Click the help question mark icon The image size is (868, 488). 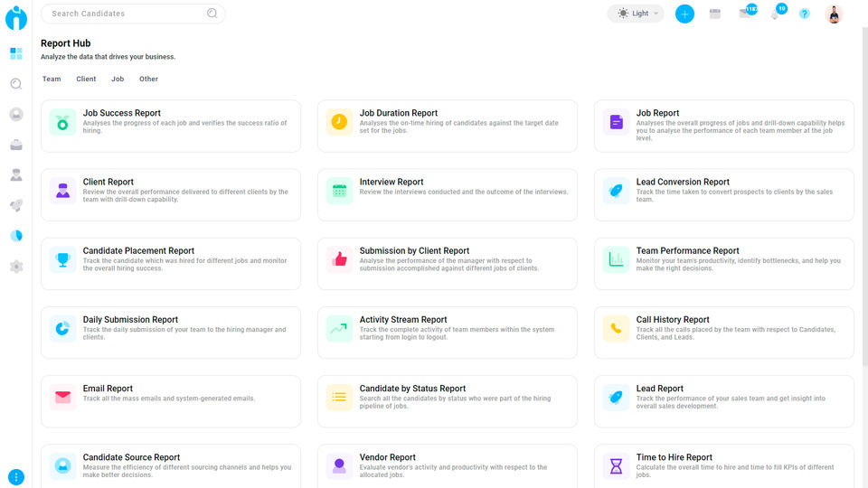click(805, 14)
